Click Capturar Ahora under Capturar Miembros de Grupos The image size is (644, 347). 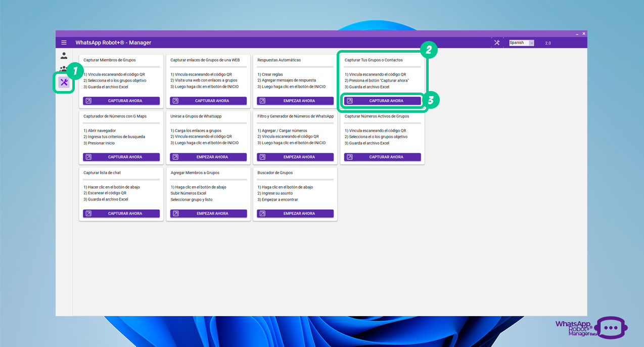[121, 101]
